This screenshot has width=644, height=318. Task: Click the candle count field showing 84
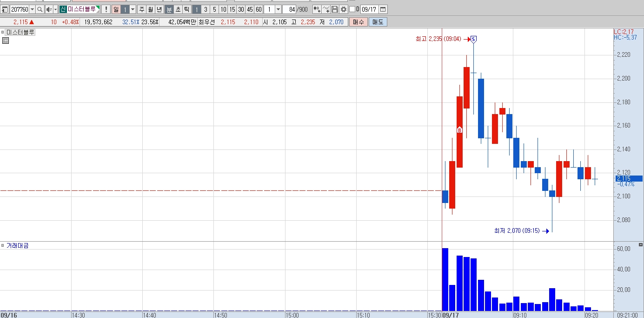point(290,9)
